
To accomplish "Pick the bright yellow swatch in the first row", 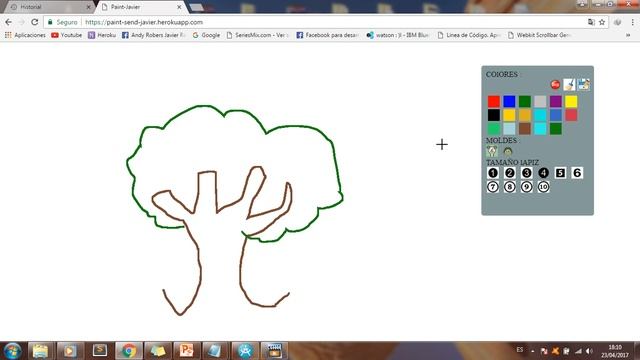I will pos(571,101).
